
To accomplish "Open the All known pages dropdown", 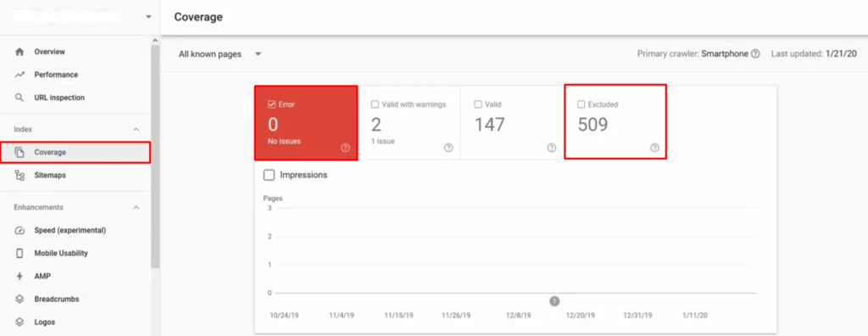I will tap(220, 54).
